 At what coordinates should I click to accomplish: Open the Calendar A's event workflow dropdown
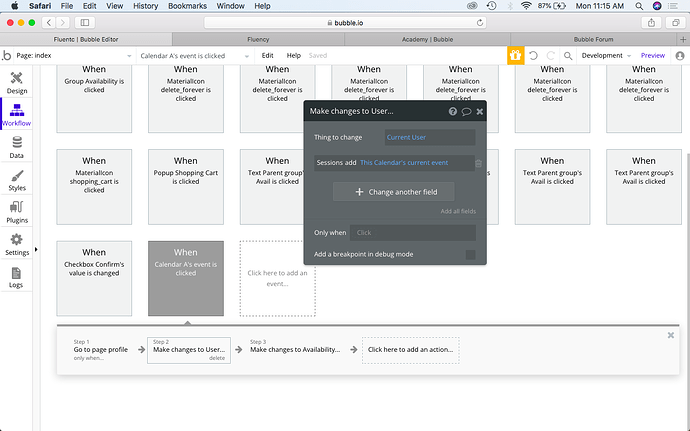coord(195,55)
